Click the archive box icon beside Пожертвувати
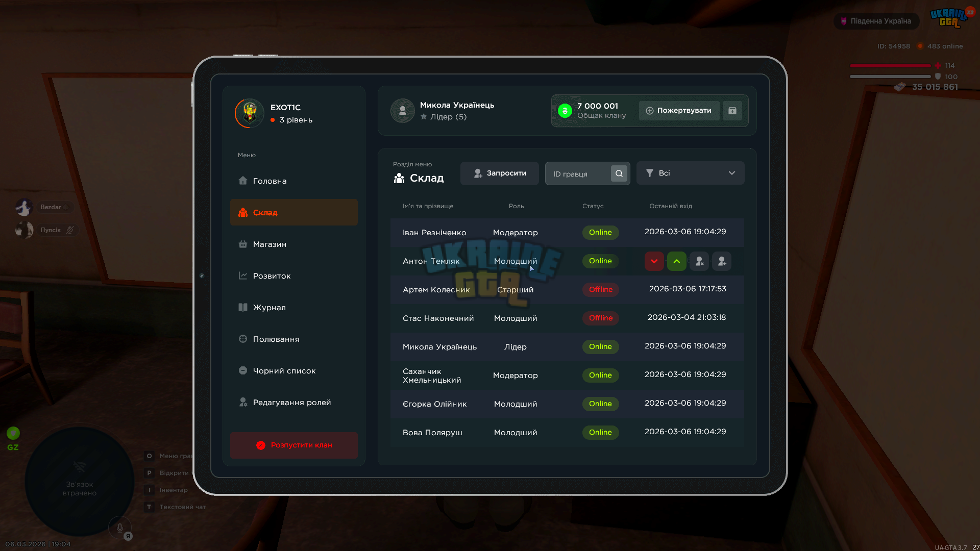 (x=732, y=110)
